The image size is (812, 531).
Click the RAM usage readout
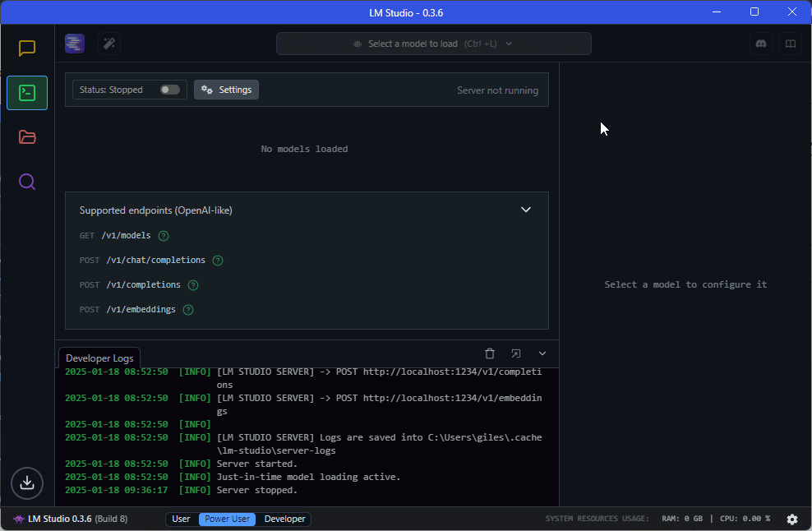(682, 519)
